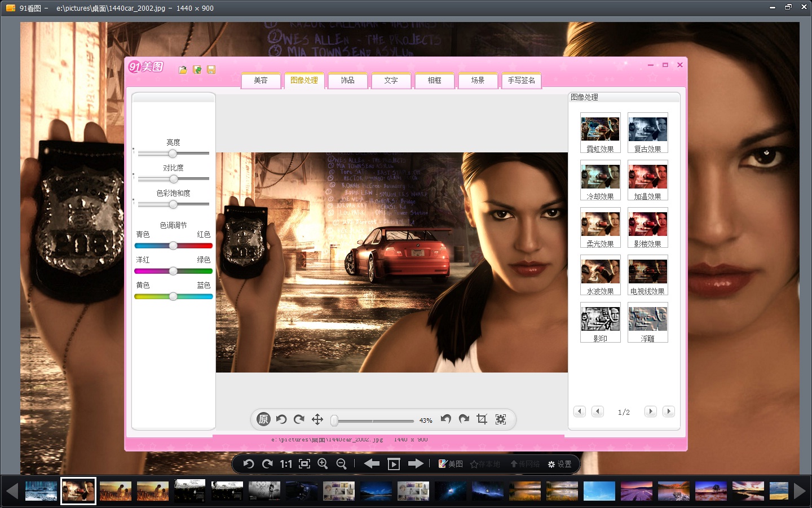
Task: Open the 场景 tab
Action: click(x=478, y=81)
